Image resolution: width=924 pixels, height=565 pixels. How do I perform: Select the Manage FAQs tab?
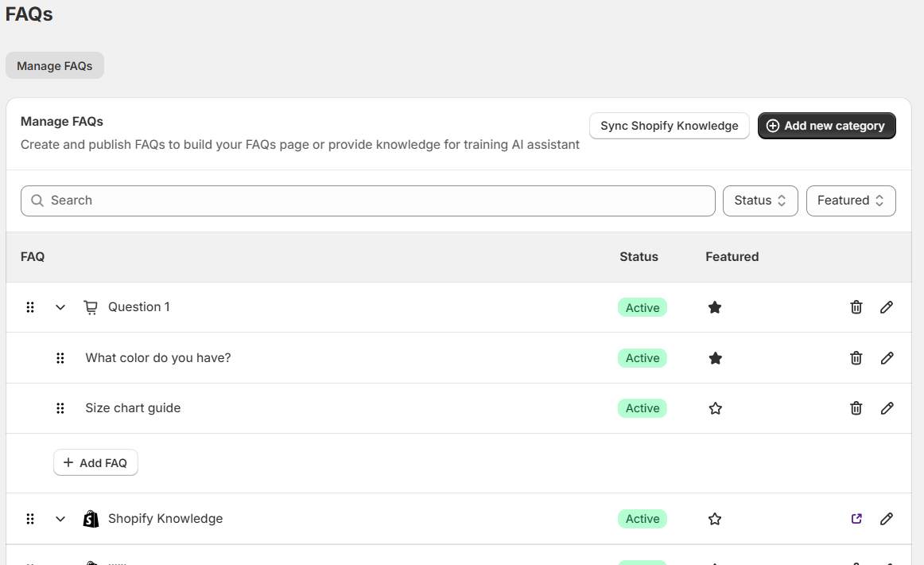pos(55,66)
